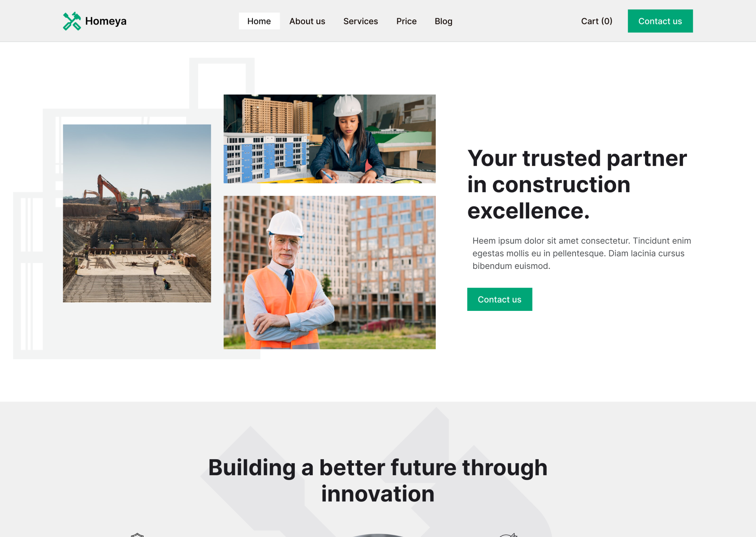Click the dark circular image at bottom center
Viewport: 756px width, 537px height.
378,535
